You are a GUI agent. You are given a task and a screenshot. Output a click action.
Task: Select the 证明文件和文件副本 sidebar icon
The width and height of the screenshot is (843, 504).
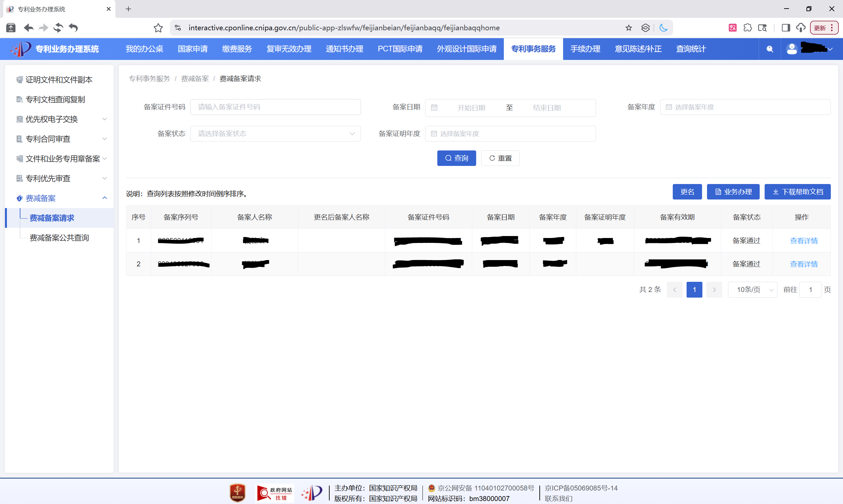click(x=19, y=79)
